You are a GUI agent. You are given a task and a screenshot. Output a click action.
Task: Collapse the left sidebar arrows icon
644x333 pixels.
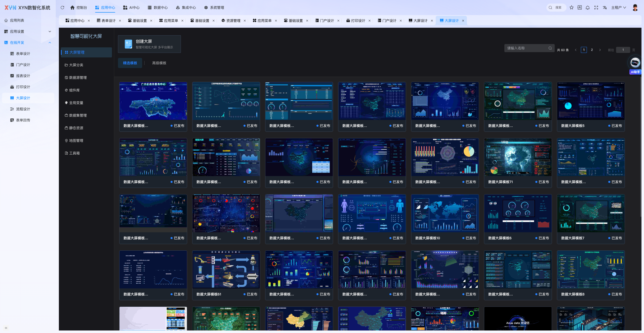6,328
